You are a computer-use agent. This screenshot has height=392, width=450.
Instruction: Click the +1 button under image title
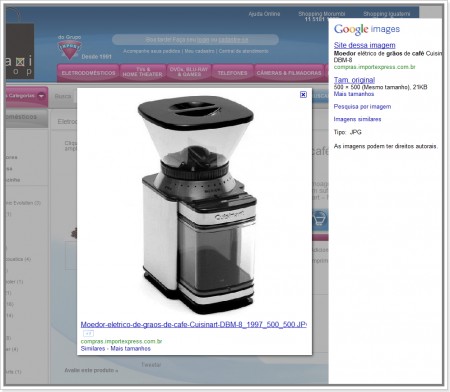(88, 333)
